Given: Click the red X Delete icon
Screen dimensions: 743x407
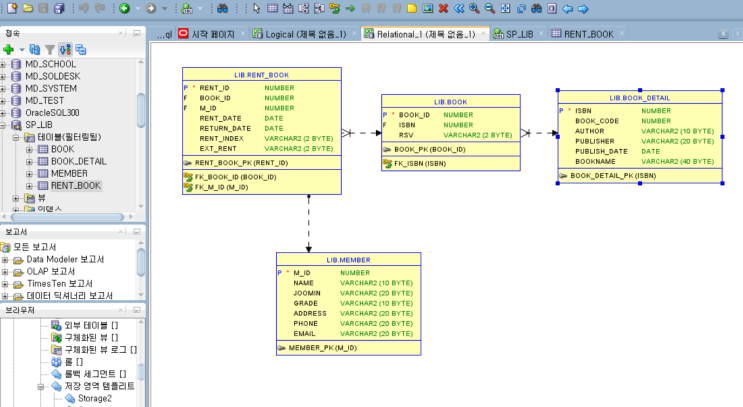Looking at the screenshot, I should coord(443,8).
